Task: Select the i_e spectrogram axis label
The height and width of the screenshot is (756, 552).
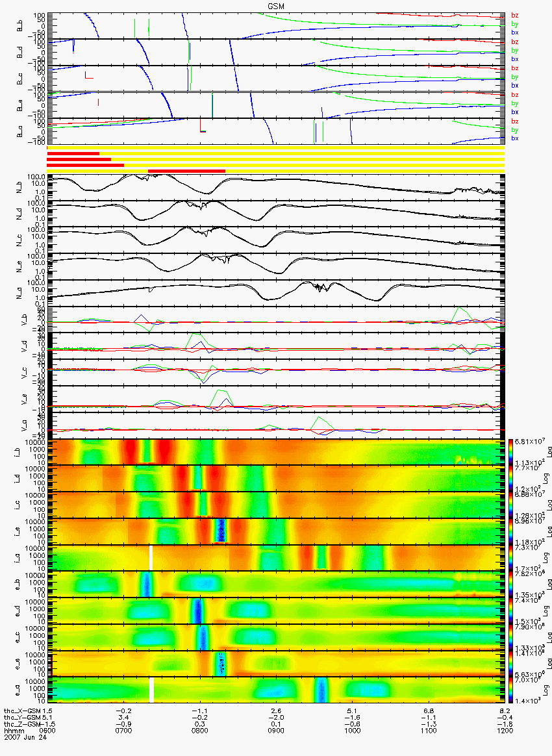Action: (x=16, y=531)
